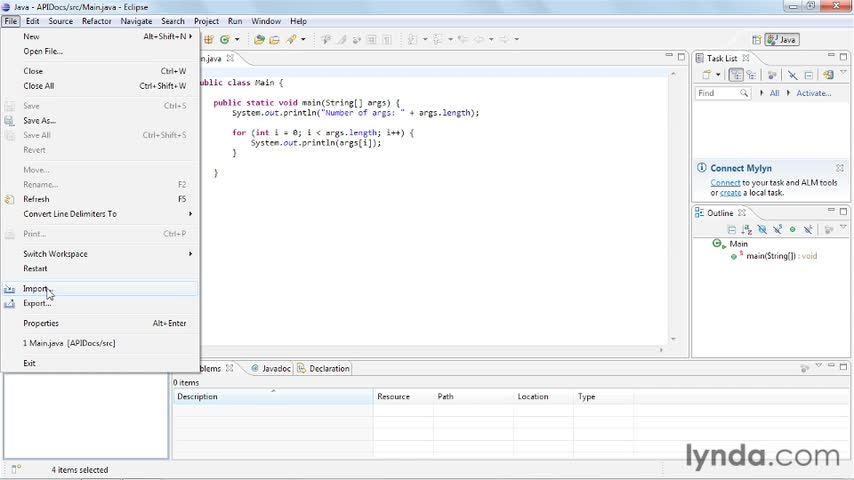The width and height of the screenshot is (854, 480).
Task: Click the create local task link
Action: [x=730, y=193]
